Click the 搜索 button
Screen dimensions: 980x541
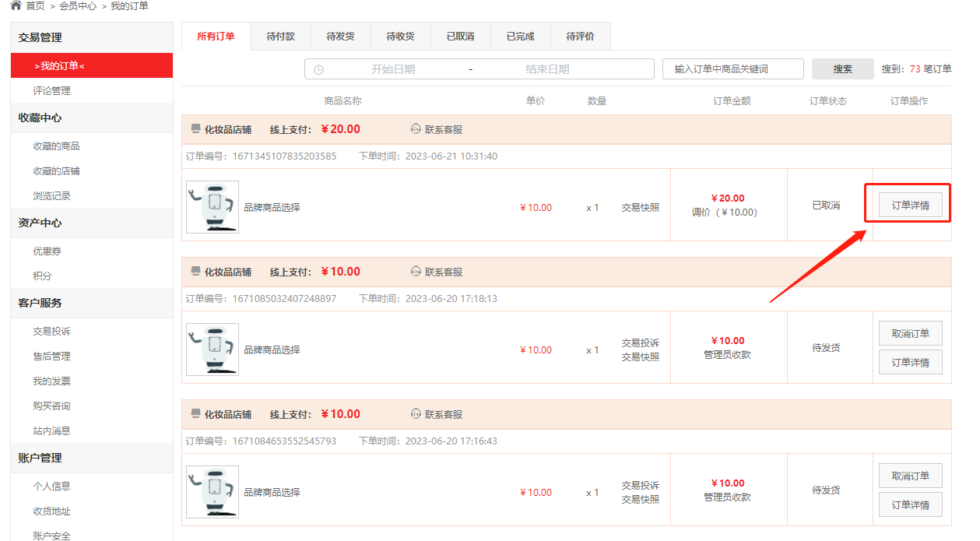pyautogui.click(x=842, y=69)
